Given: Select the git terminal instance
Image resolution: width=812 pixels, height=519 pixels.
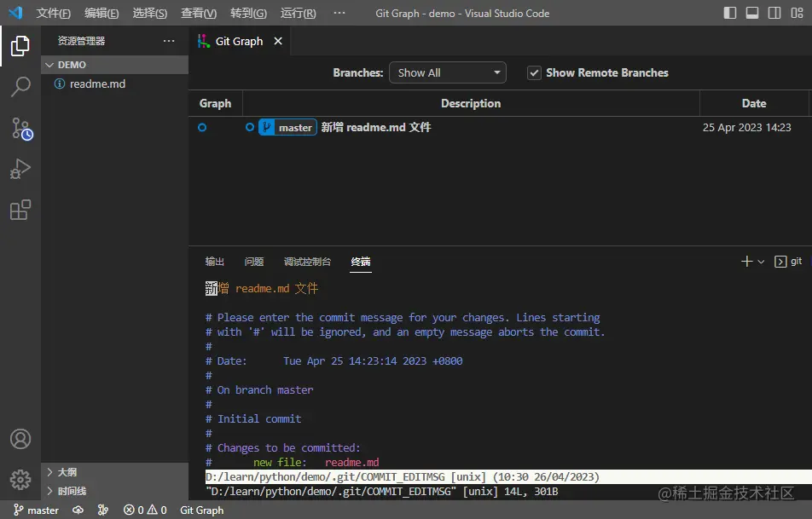Looking at the screenshot, I should pyautogui.click(x=788, y=262).
